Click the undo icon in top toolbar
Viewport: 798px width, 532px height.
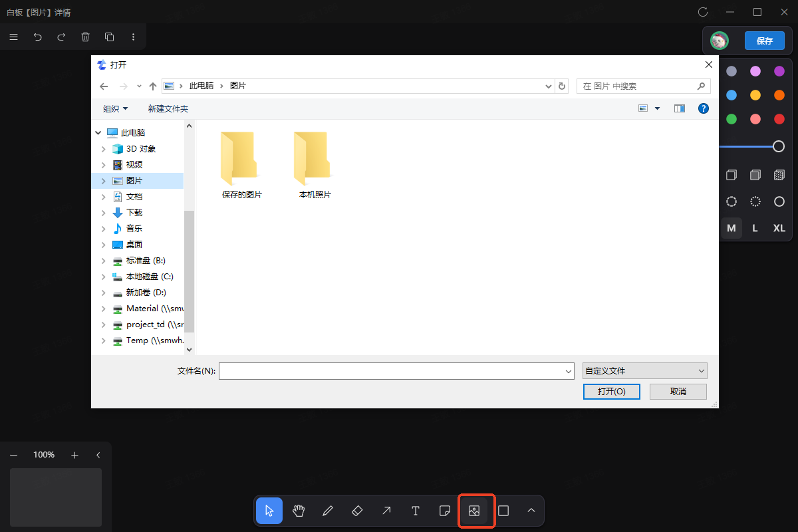[x=38, y=37]
